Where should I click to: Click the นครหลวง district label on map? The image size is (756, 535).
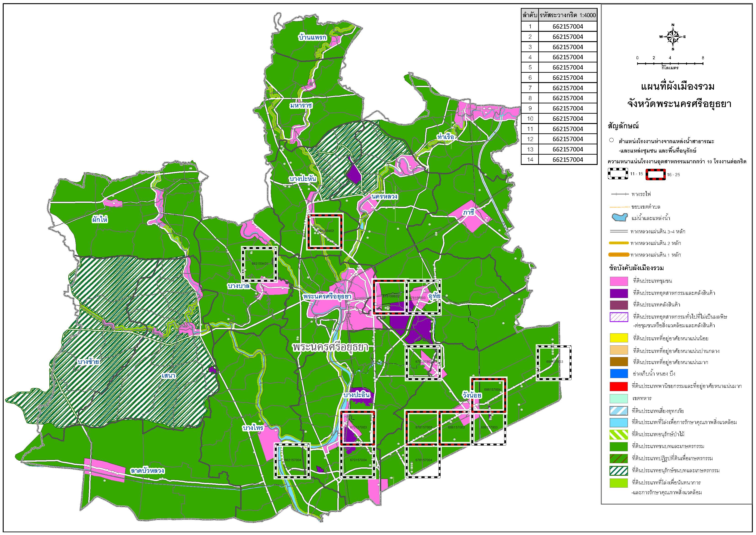pos(384,196)
